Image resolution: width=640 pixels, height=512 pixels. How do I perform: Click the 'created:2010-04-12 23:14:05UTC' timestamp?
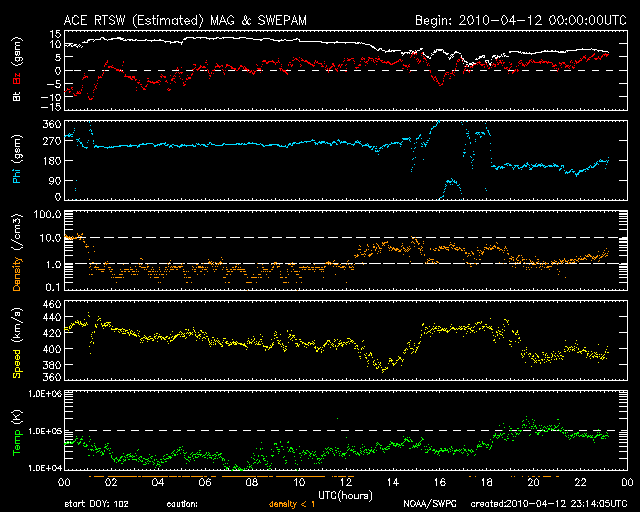tap(549, 504)
